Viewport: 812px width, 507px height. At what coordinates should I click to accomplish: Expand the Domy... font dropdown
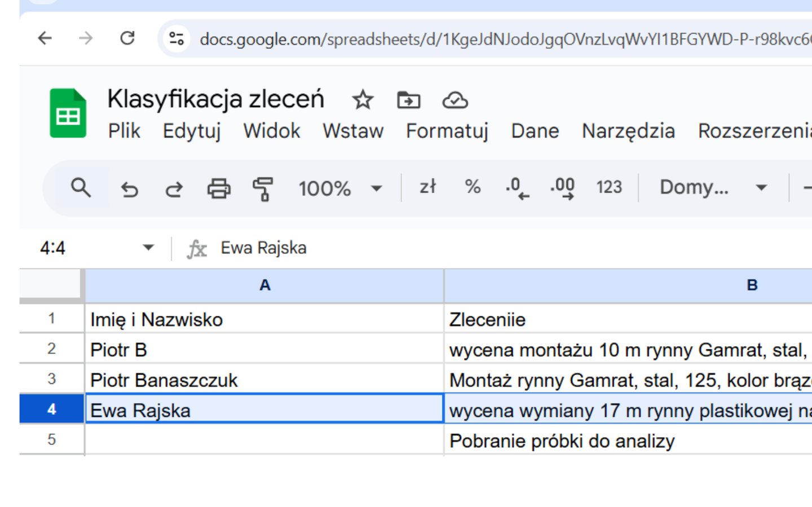point(713,187)
